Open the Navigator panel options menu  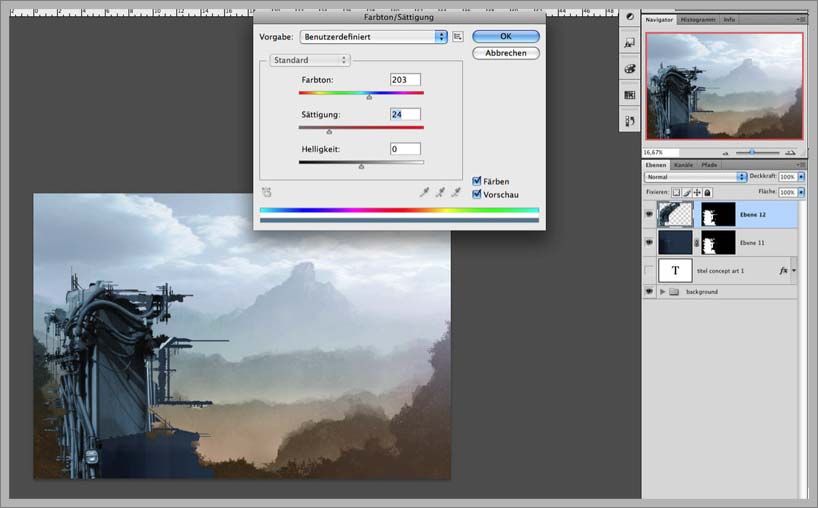click(x=801, y=19)
